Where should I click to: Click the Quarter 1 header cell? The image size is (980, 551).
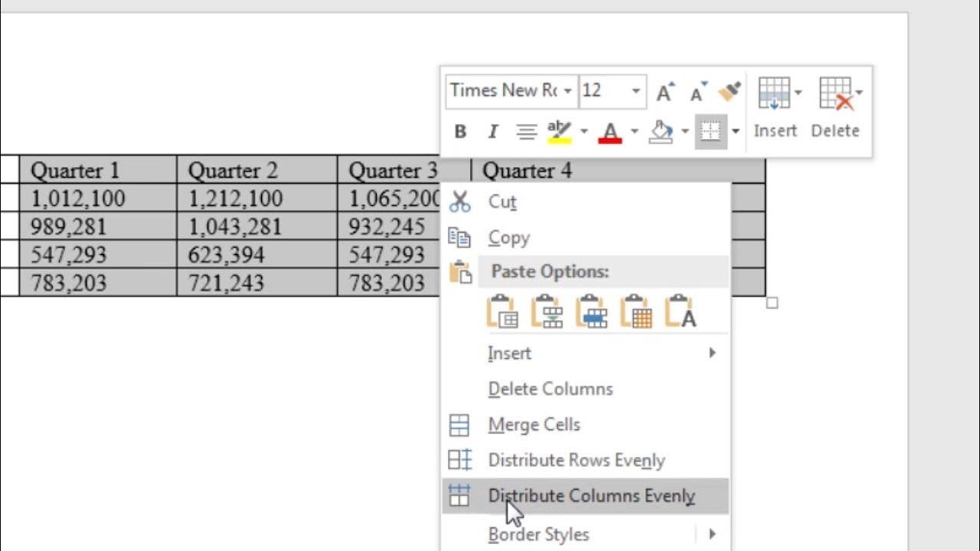[x=98, y=170]
